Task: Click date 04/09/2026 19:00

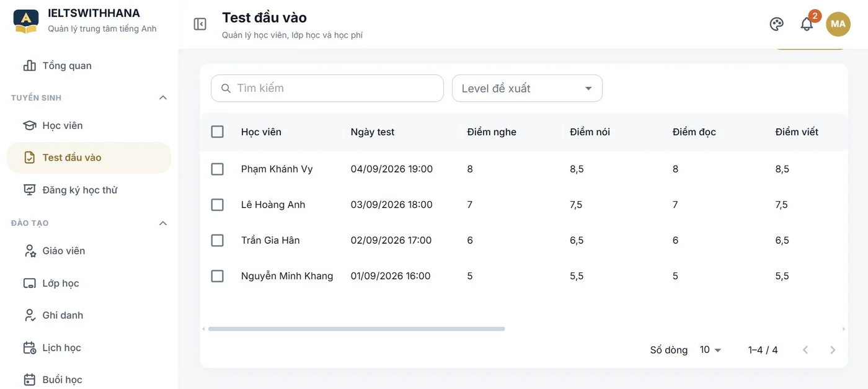Action: (x=392, y=169)
